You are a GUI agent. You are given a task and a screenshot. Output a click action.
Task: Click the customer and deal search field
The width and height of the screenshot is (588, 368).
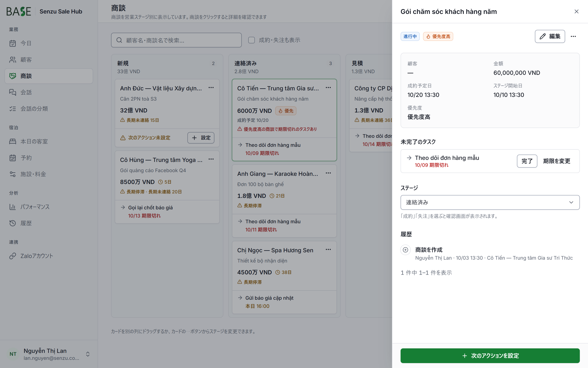pyautogui.click(x=176, y=40)
